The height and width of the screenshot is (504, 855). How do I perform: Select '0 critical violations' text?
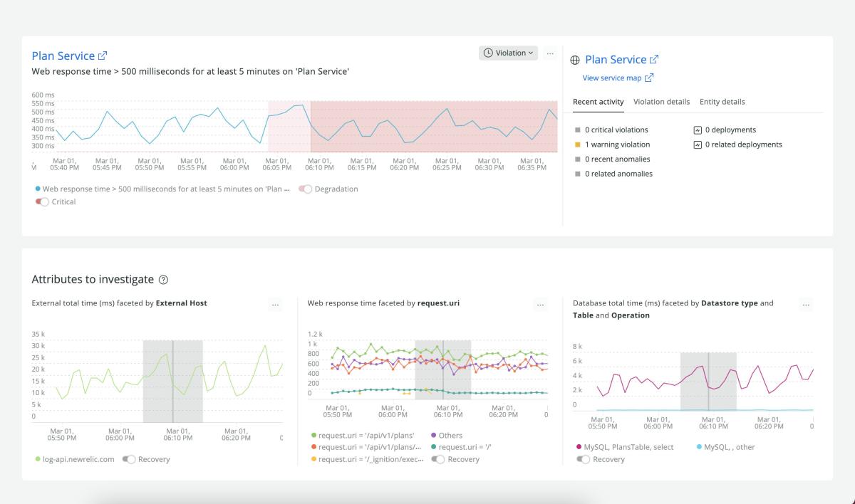coord(616,130)
